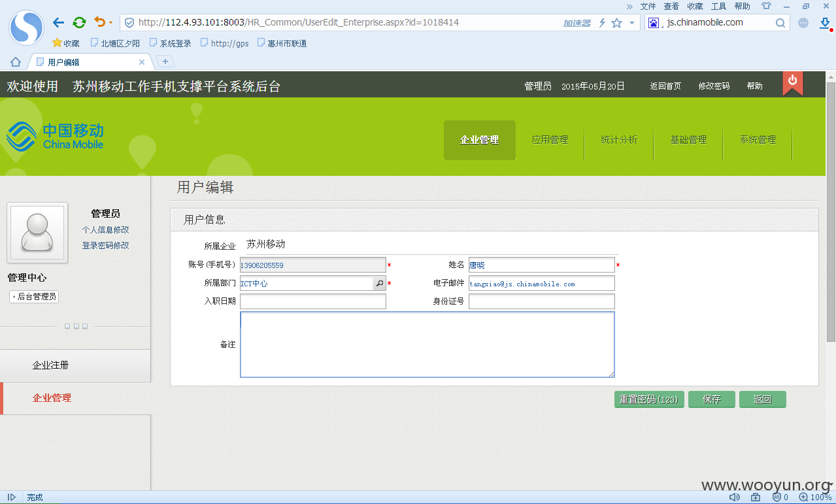Click the 所属部门 field showing ICT中心
This screenshot has height=504, width=836.
[306, 284]
